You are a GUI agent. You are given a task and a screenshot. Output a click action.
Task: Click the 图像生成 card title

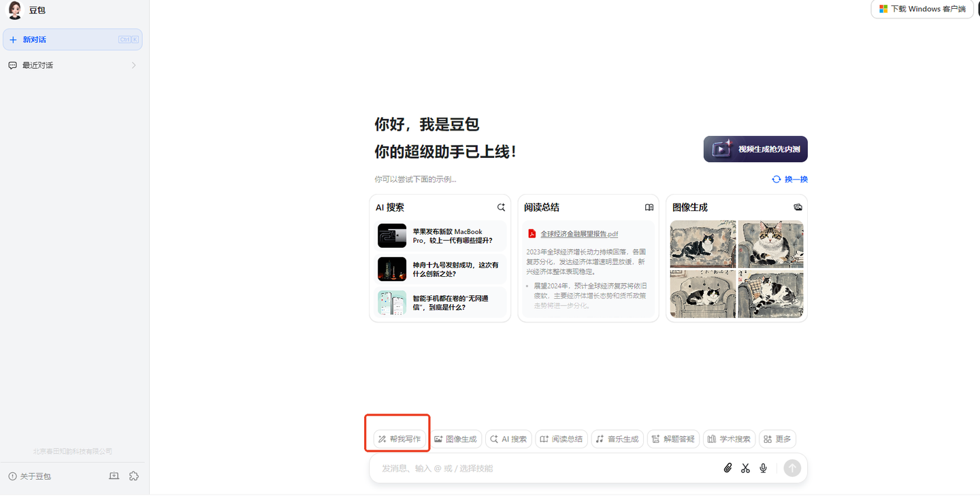(690, 208)
